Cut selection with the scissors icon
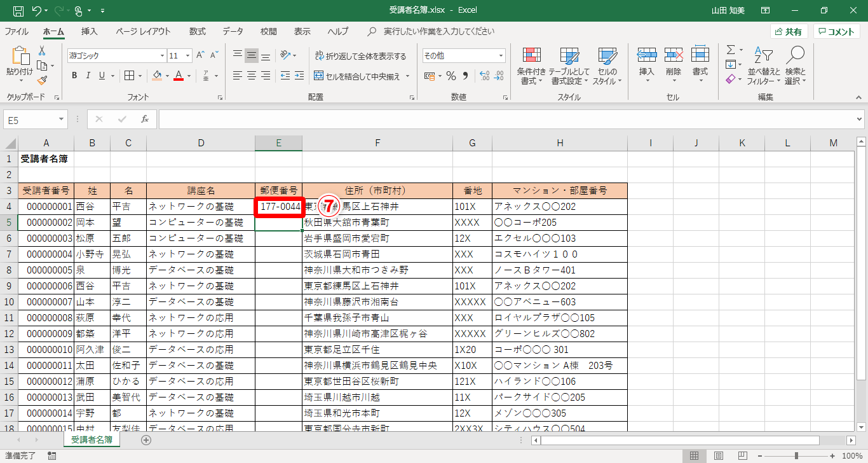This screenshot has height=463, width=868. point(42,51)
